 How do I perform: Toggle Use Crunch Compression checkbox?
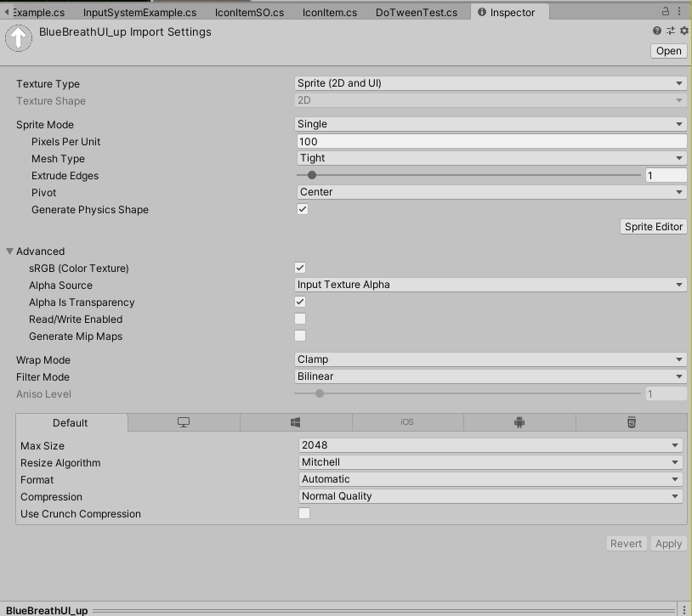pyautogui.click(x=303, y=513)
